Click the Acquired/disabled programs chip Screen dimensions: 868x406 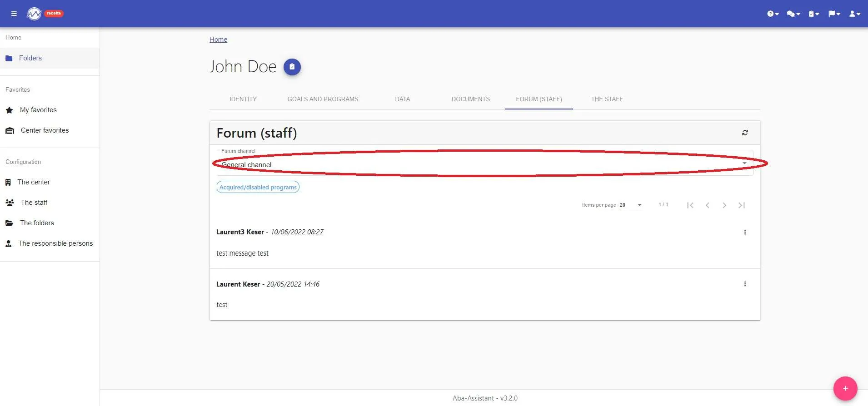(x=258, y=187)
